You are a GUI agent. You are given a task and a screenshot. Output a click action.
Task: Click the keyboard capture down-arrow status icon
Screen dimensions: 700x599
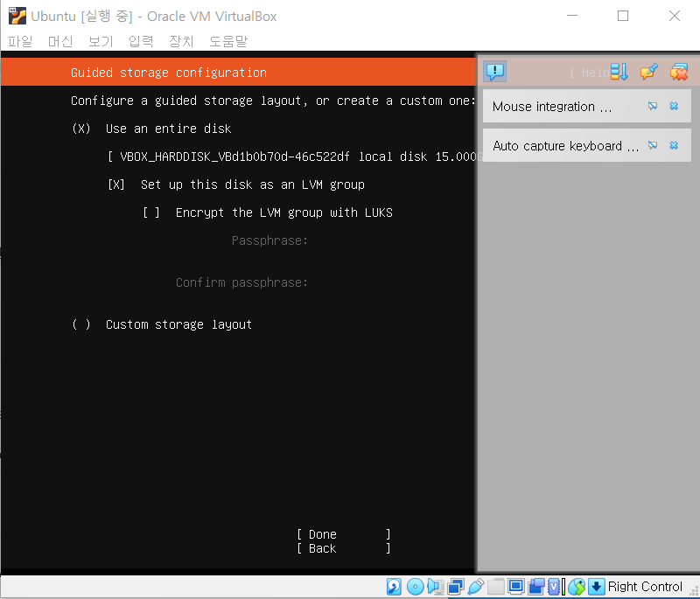(597, 587)
